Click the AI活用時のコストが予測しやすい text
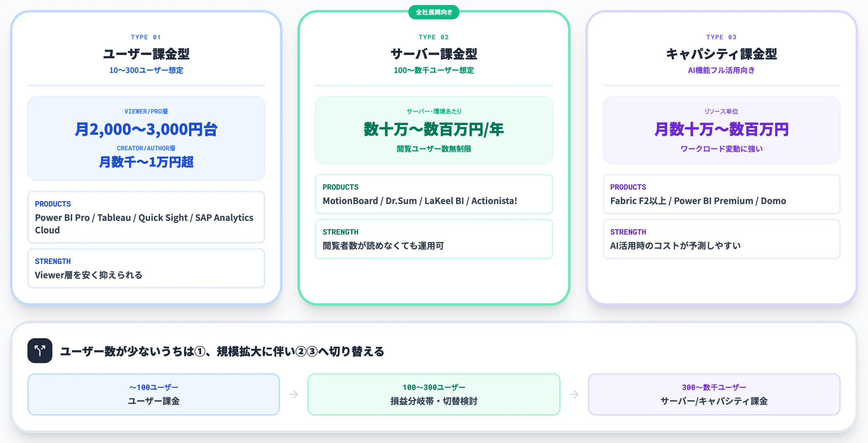868x443 pixels. 675,246
